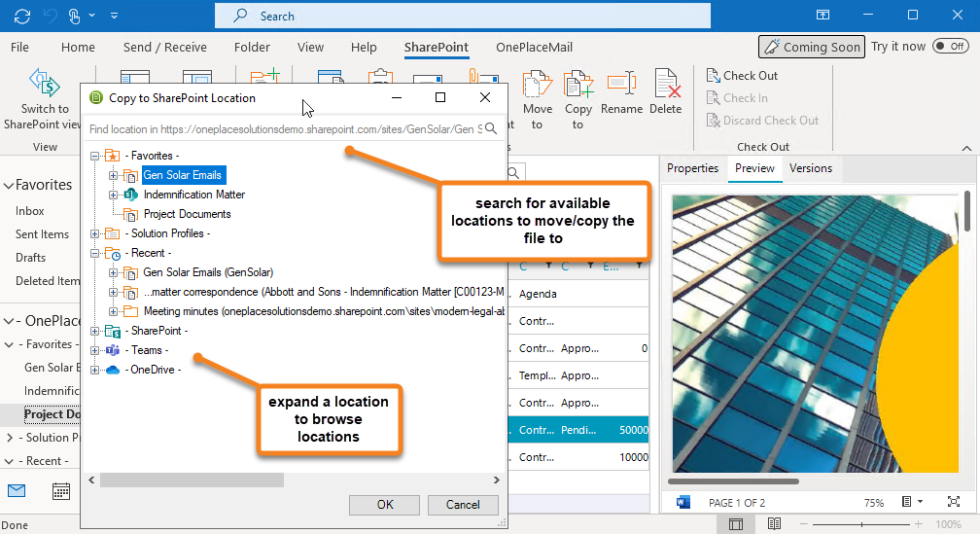
Task: Open the File menu
Action: point(19,48)
